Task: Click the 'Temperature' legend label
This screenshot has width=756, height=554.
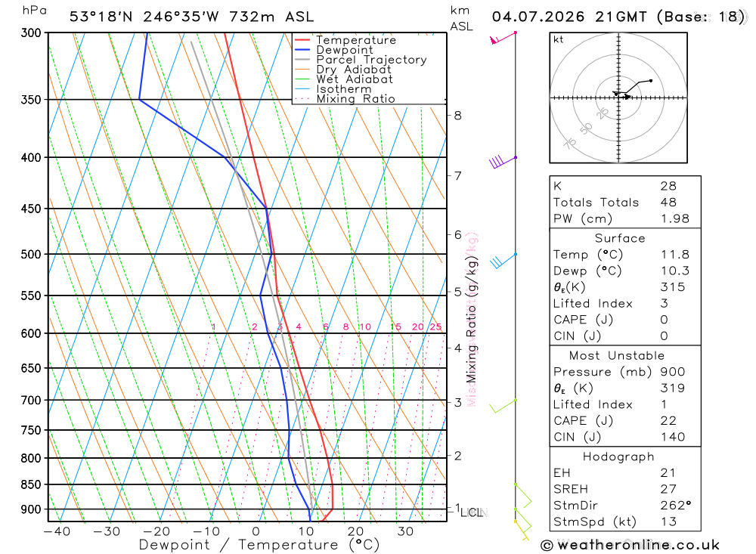Action: pos(356,40)
